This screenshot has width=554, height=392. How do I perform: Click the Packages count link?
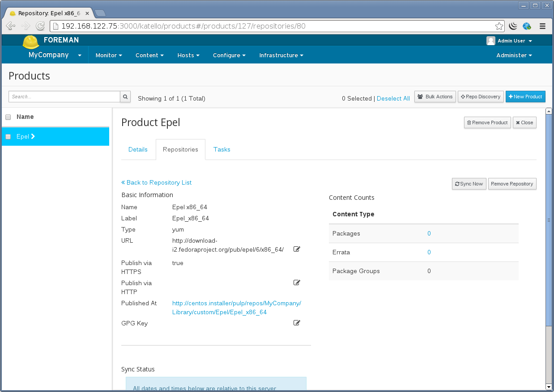point(429,233)
